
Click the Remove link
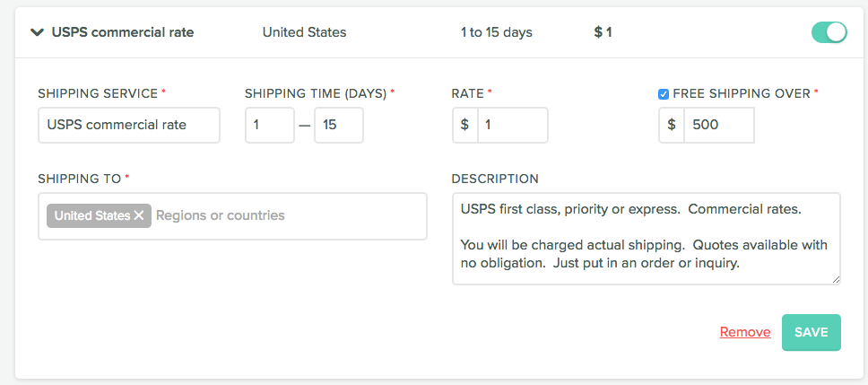coord(745,332)
